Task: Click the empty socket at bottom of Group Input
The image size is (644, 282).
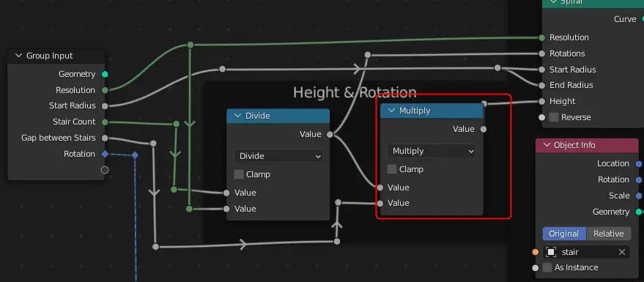Action: [x=105, y=170]
